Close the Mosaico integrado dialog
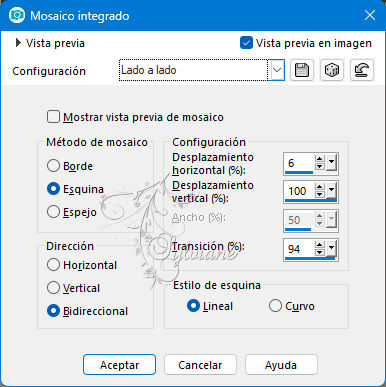386x387 pixels. pos(370,15)
